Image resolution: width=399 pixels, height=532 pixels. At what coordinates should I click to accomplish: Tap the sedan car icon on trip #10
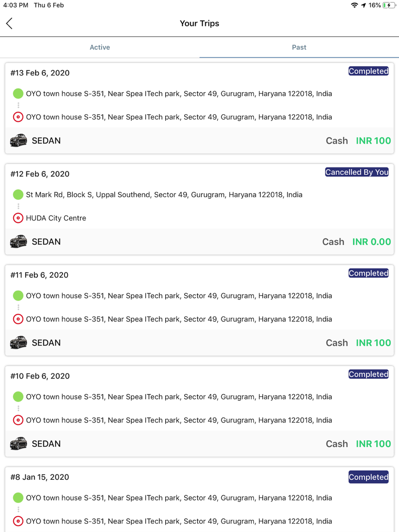18,443
